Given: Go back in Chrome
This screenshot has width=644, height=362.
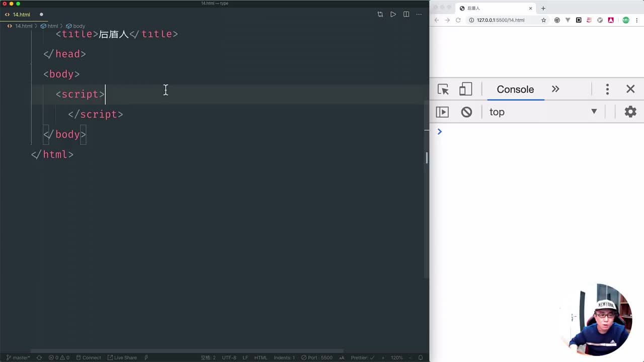Looking at the screenshot, I should click(x=437, y=20).
